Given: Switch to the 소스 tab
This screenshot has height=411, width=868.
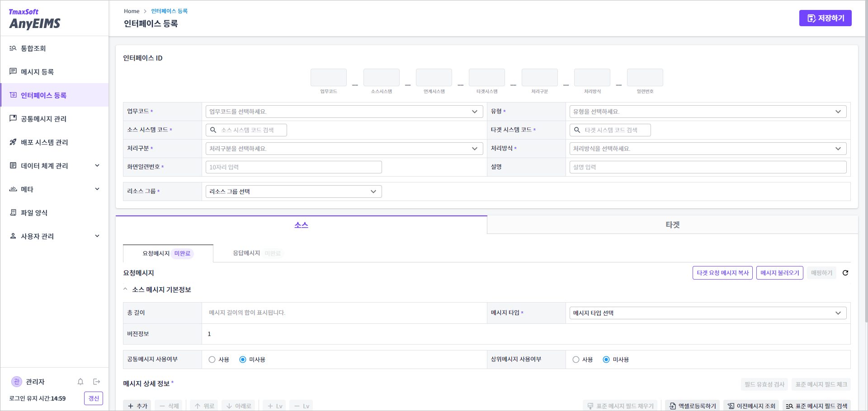Looking at the screenshot, I should tap(301, 225).
